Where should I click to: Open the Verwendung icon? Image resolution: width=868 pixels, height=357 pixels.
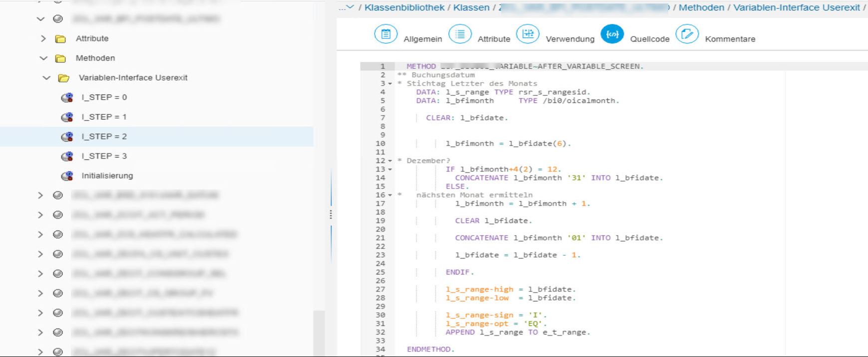528,34
